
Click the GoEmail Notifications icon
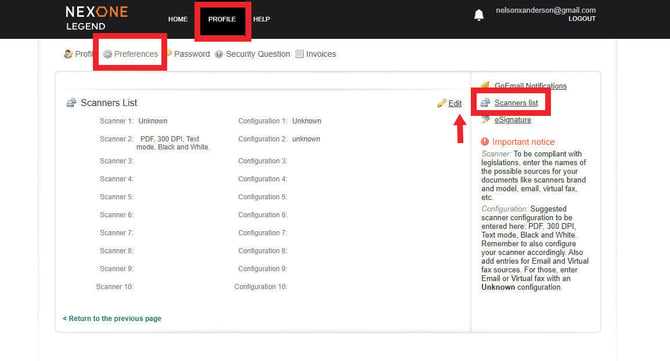click(485, 85)
